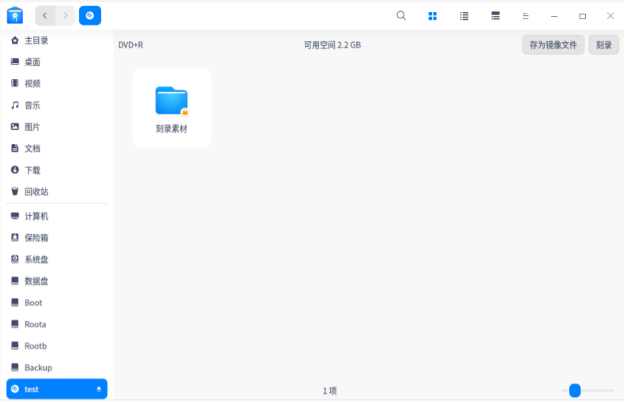Screen dimensions: 625x402
Task: Go forward with the right arrow
Action: [x=65, y=16]
